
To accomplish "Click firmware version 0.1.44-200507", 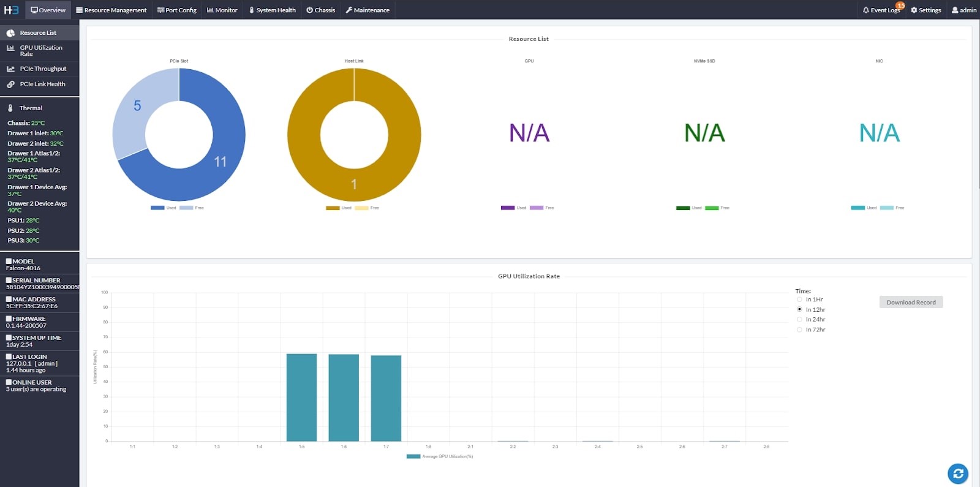I will pos(26,326).
